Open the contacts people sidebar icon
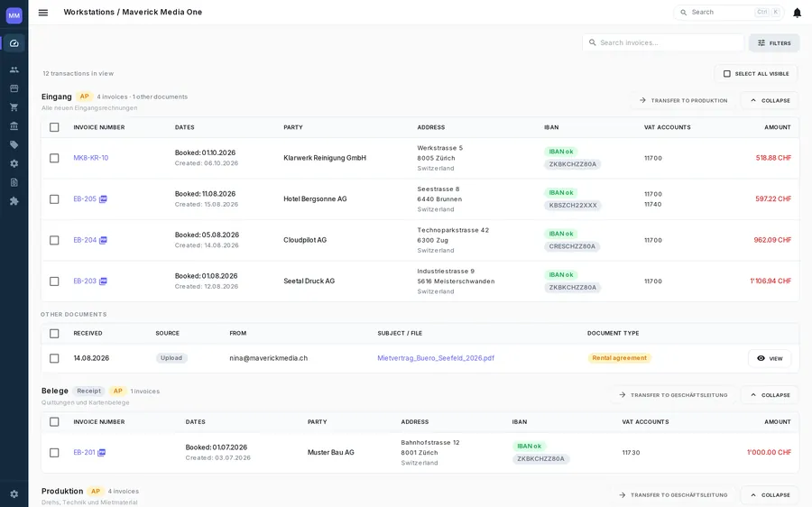 [14, 69]
